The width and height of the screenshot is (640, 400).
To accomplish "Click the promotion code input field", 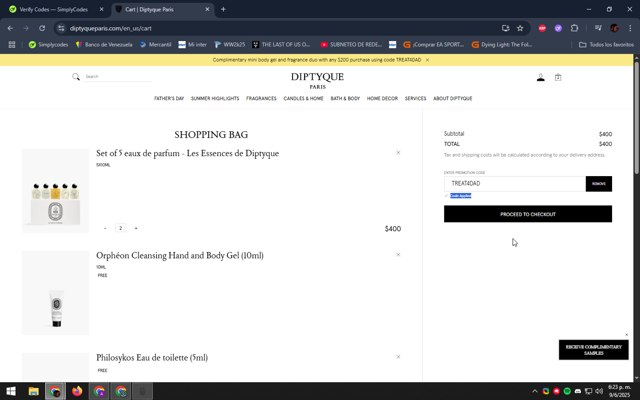I will [515, 184].
